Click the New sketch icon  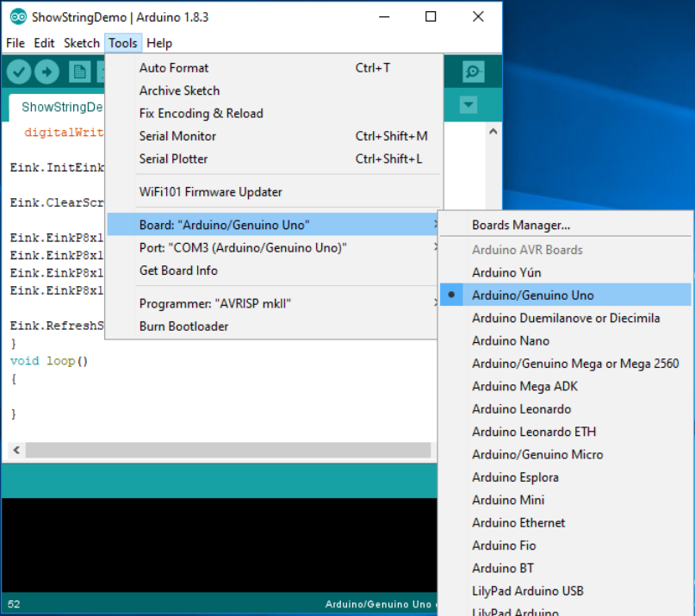pos(80,72)
